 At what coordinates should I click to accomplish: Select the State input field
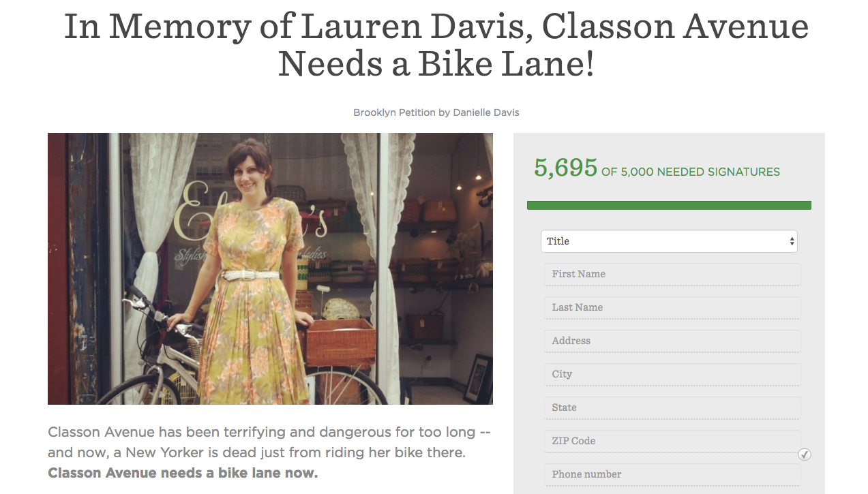click(x=672, y=408)
